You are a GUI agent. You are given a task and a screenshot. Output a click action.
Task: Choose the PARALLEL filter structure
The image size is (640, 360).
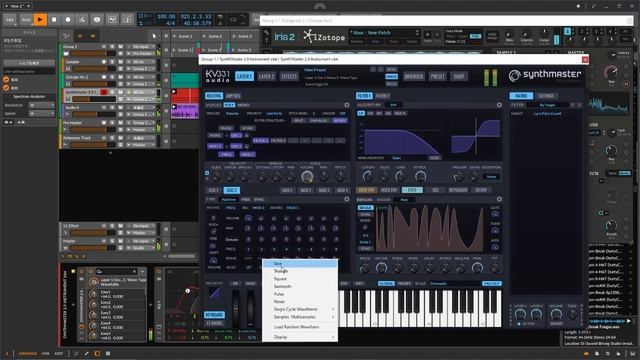[319, 120]
